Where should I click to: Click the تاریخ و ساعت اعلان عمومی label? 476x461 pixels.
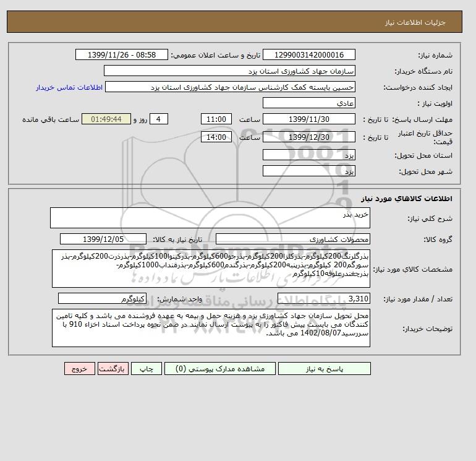pyautogui.click(x=216, y=55)
